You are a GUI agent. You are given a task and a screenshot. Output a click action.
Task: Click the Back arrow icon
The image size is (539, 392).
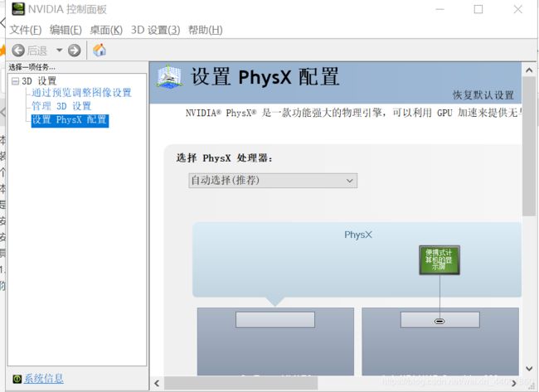tap(18, 51)
